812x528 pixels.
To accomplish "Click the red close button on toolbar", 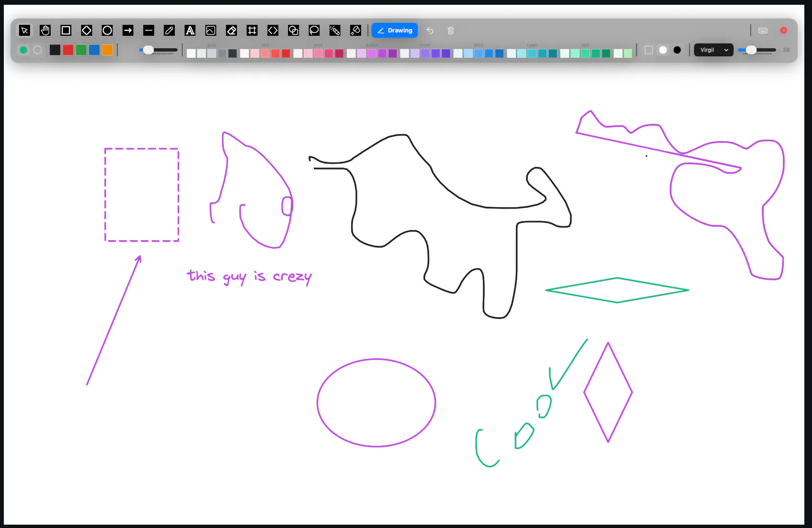I will (784, 31).
